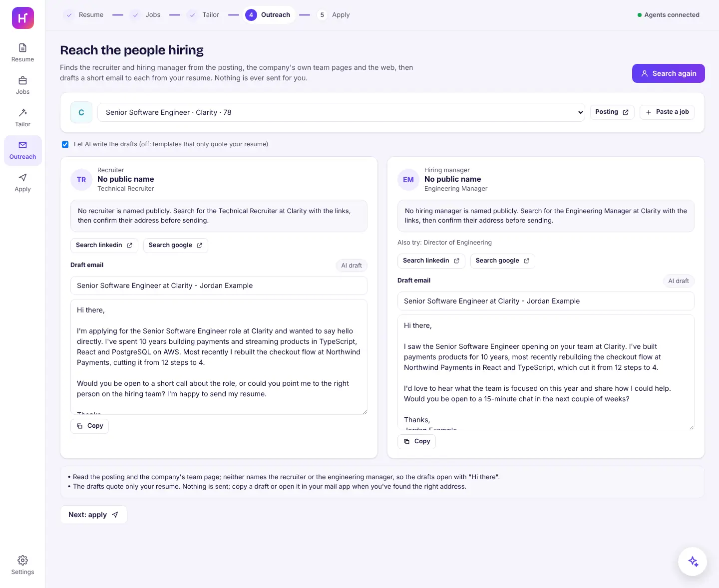Open Resume in the left sidebar
Screen dimensions: 719x588
[23, 53]
